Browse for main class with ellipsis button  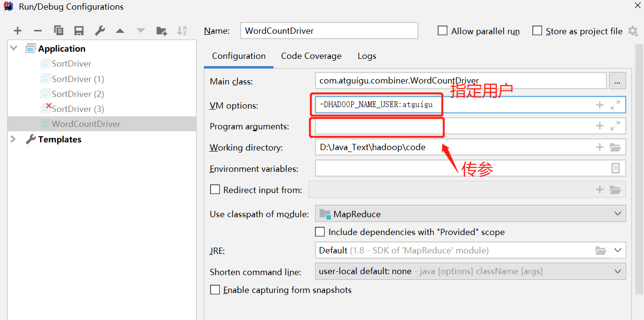click(617, 82)
